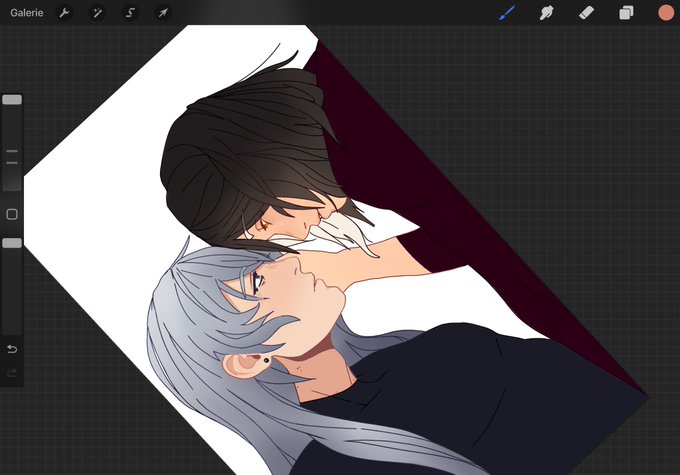The image size is (680, 475).
Task: Open the Actions wrench menu
Action: tap(64, 13)
